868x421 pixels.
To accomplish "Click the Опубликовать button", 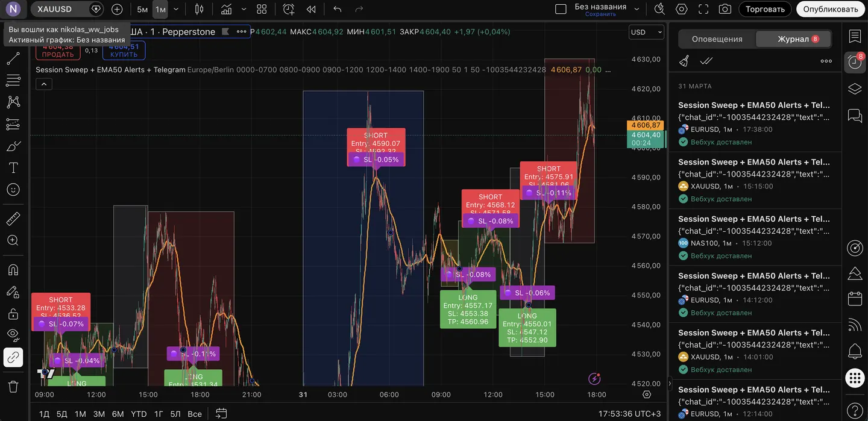I will [830, 9].
